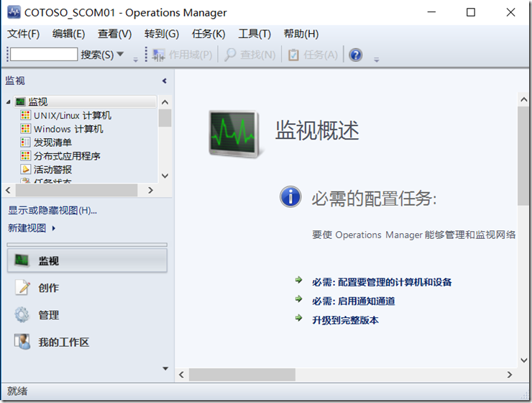Click 就绪 status bar text
The width and height of the screenshot is (532, 403).
click(x=17, y=391)
